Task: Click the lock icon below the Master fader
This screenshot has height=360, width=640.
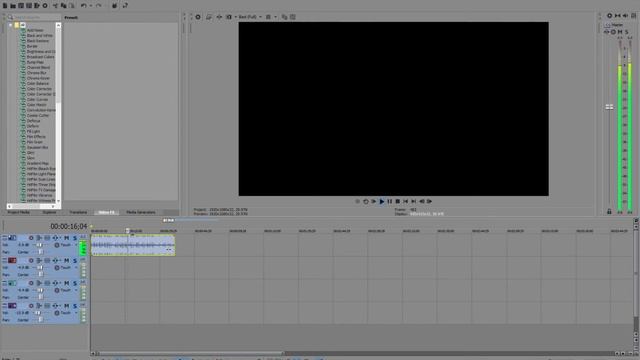Action: (609, 211)
